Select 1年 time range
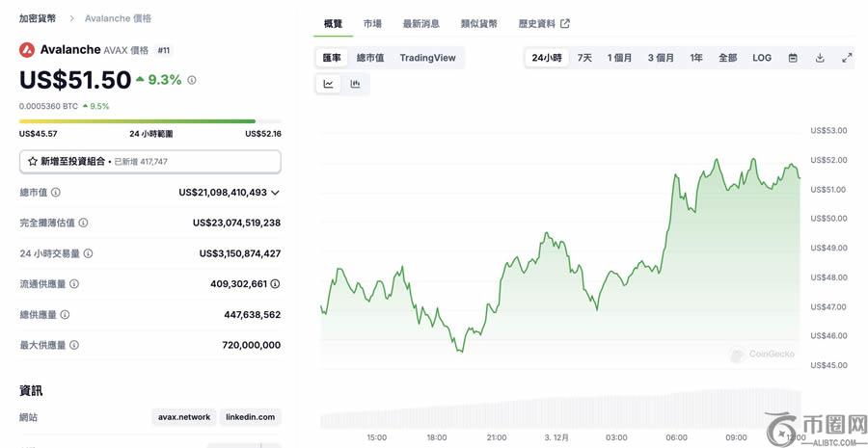Screen dimensions: 868x448 696,58
